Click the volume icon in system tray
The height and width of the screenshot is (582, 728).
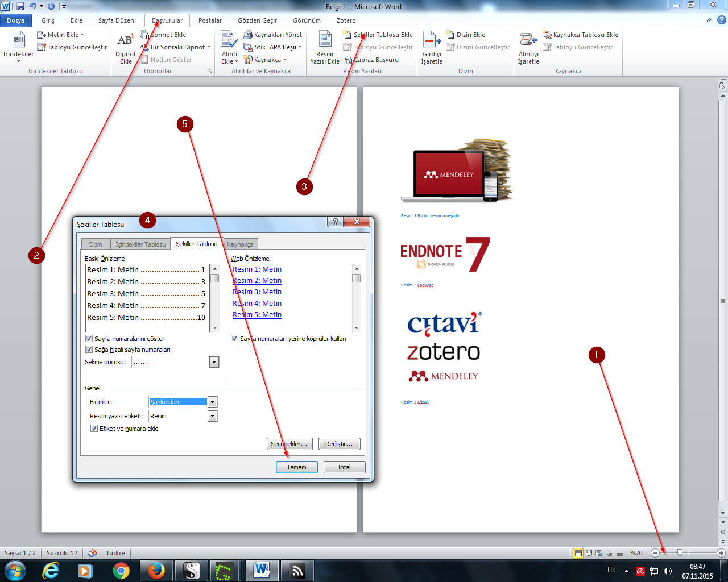[668, 571]
